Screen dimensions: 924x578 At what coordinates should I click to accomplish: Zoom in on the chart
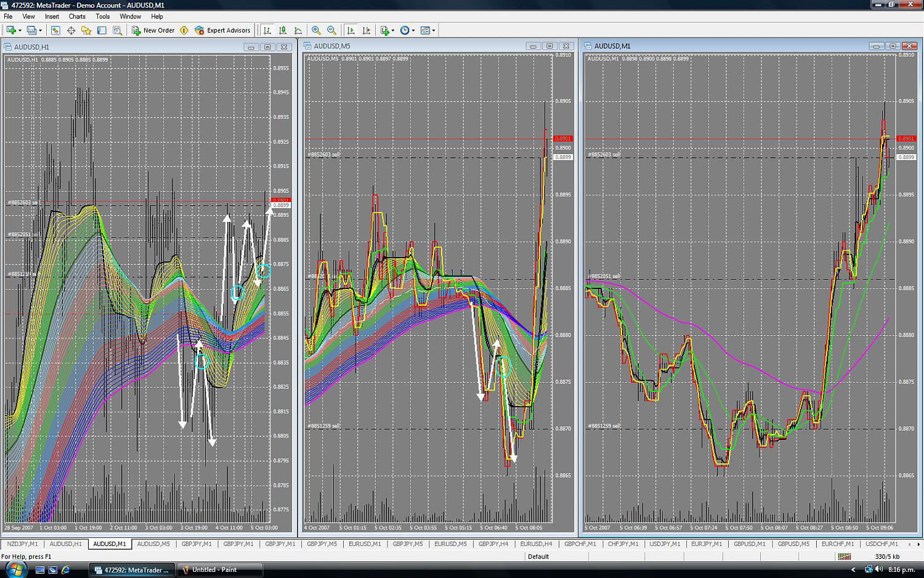click(316, 30)
